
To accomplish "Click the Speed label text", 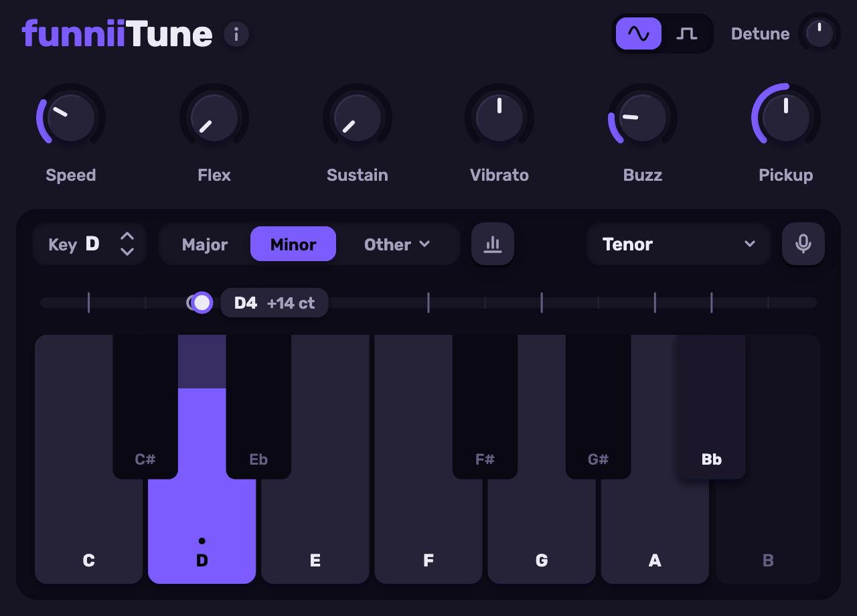I will click(71, 175).
